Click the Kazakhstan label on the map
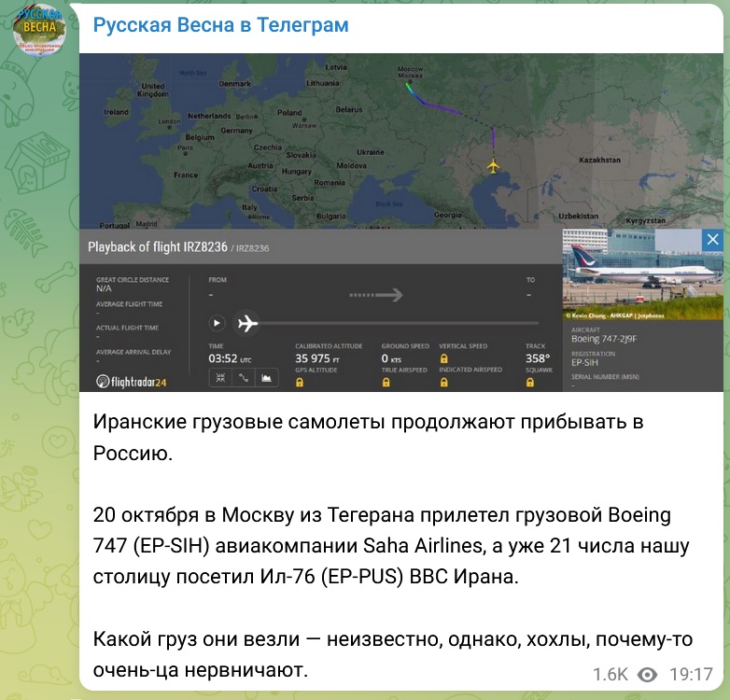730x700 pixels. (599, 160)
